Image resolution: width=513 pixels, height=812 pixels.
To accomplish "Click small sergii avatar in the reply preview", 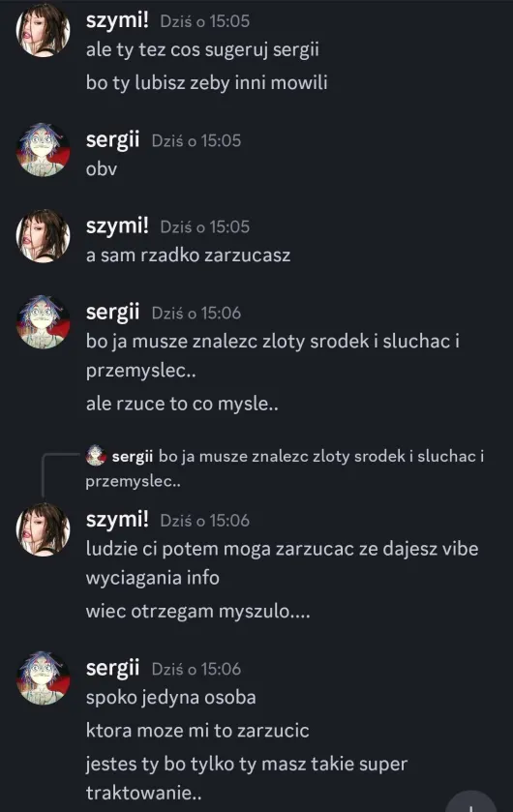I will (x=96, y=455).
